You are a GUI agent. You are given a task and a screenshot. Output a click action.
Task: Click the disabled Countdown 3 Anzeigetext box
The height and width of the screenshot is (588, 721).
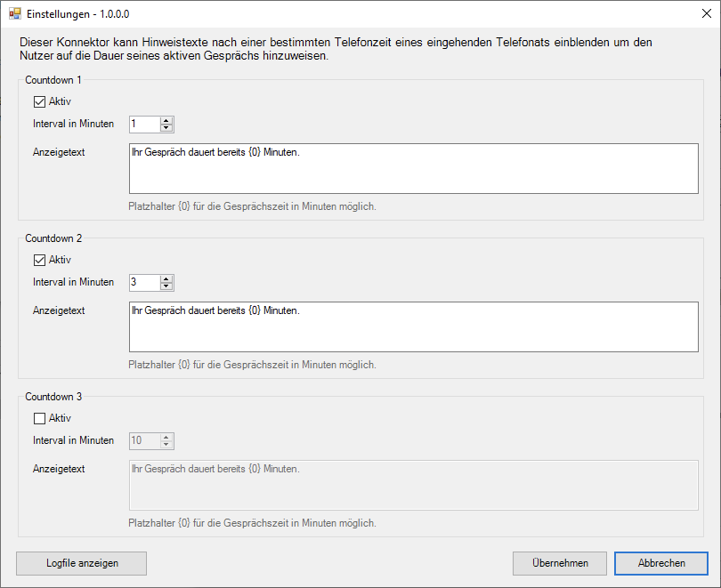[x=413, y=485]
